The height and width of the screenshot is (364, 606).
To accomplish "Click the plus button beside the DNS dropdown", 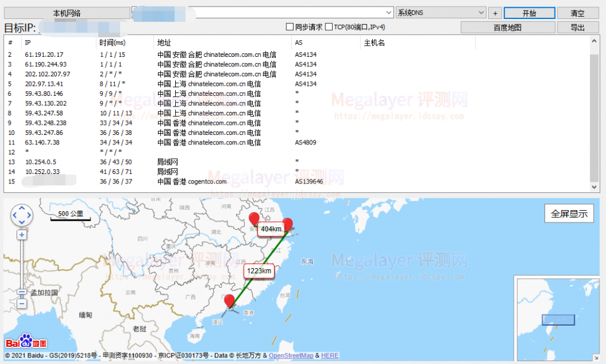I will tap(495, 13).
